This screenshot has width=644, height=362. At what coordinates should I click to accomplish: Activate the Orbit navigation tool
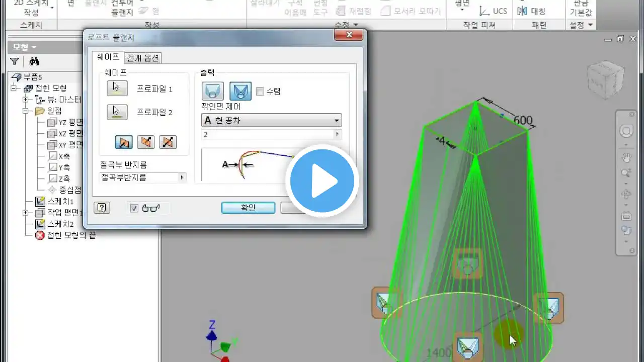[626, 194]
